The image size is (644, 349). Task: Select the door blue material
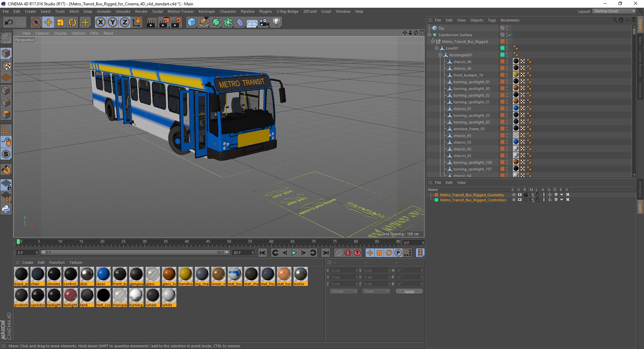(x=103, y=277)
